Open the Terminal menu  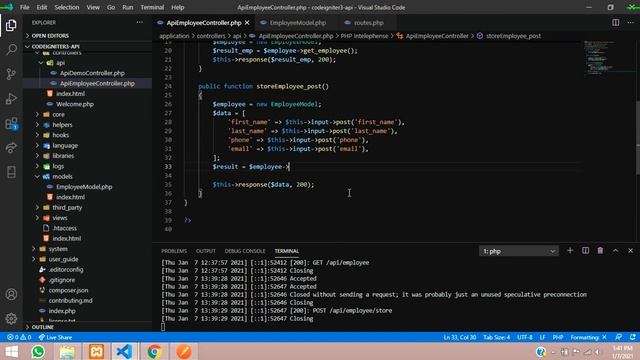[152, 7]
